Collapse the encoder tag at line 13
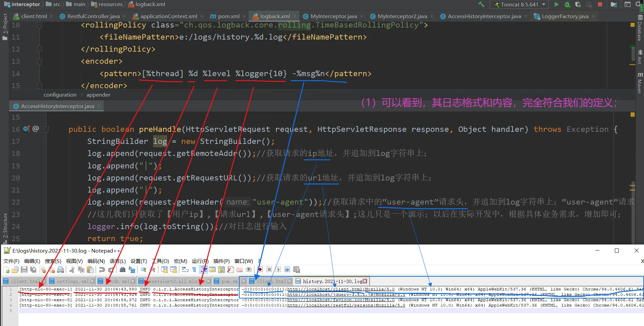This screenshot has width=644, height=326. click(x=40, y=61)
